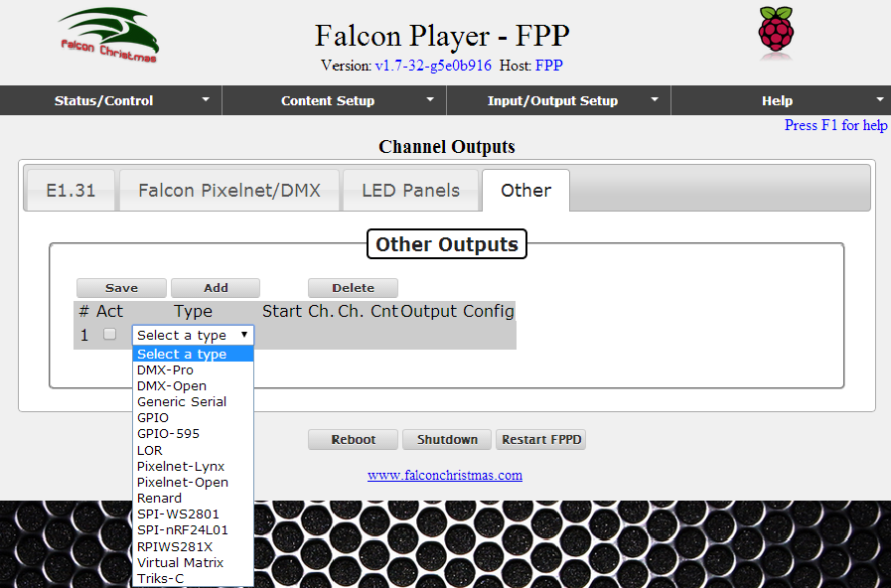Click the Reboot button
This screenshot has width=891, height=588.
coord(353,440)
